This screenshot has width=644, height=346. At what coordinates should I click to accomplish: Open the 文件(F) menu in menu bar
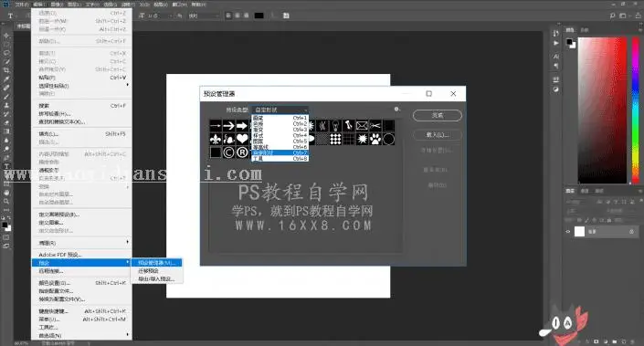22,4
